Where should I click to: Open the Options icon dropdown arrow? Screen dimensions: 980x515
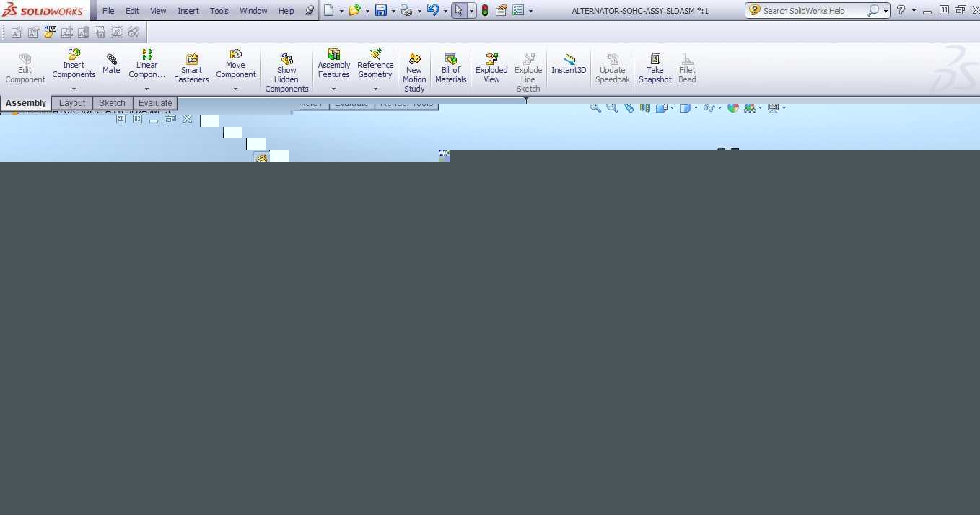[x=530, y=11]
